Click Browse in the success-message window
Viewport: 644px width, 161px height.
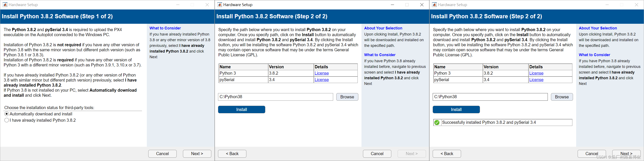click(562, 97)
